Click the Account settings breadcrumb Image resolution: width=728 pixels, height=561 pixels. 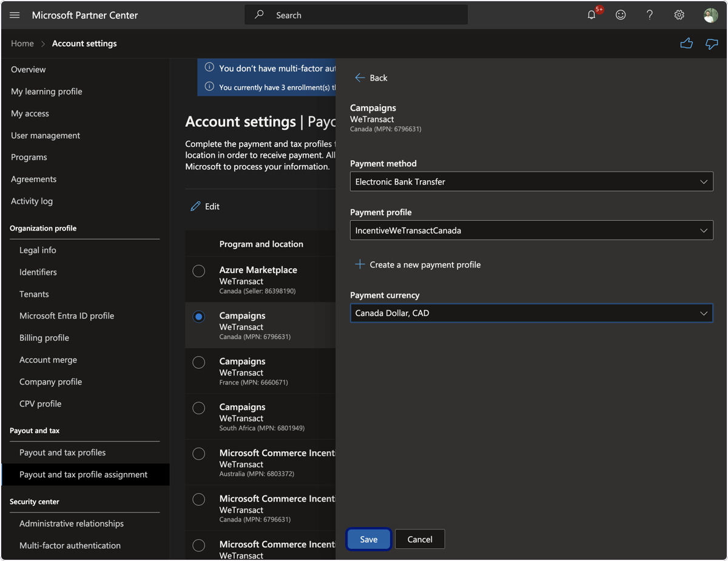click(84, 44)
